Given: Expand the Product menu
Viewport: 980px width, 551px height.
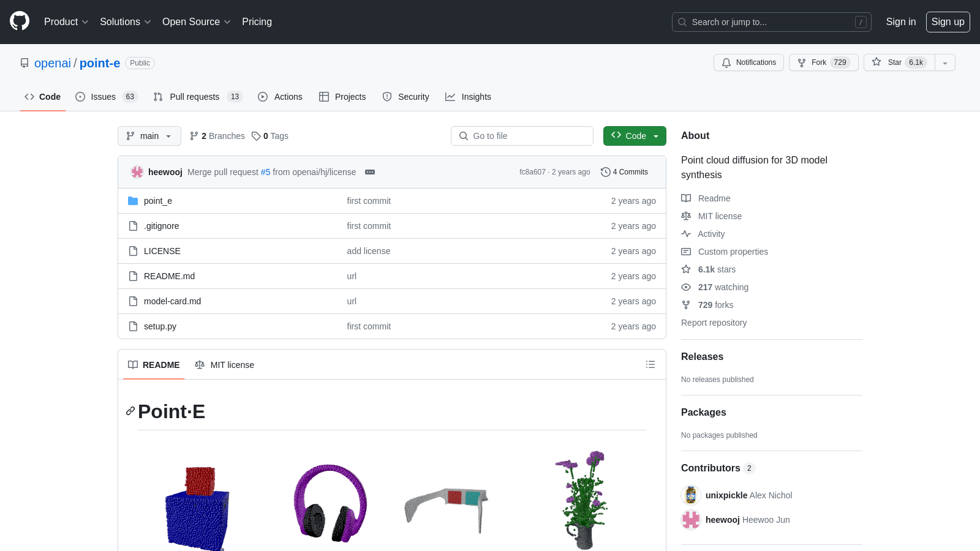Looking at the screenshot, I should coord(66,21).
